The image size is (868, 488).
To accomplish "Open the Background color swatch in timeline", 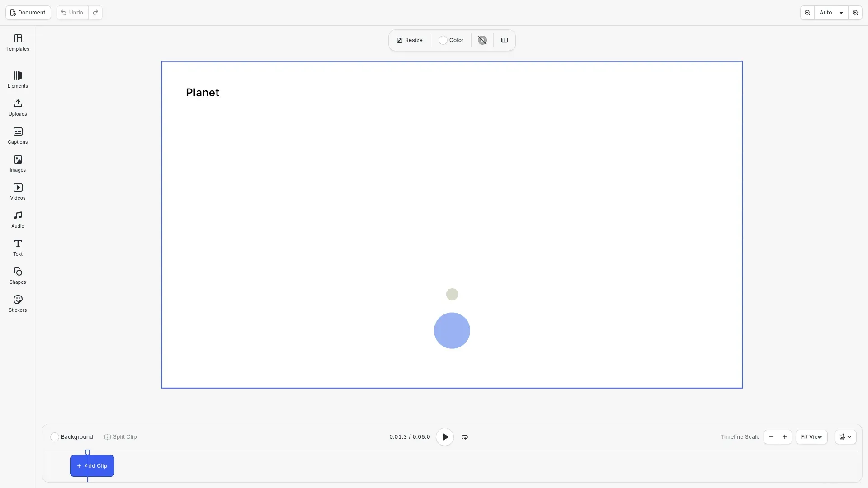I will (x=71, y=437).
